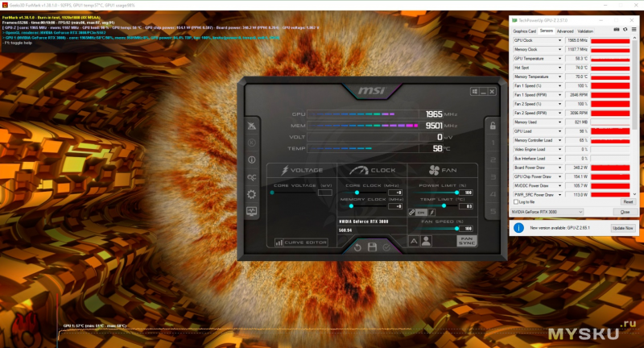Viewport: 644px width, 348px height.
Task: Adjust the Fan Speed slider
Action: (x=437, y=229)
